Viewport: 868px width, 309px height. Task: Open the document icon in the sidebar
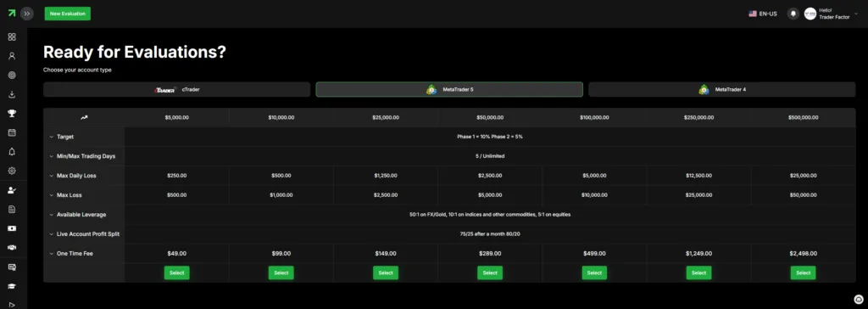[12, 209]
